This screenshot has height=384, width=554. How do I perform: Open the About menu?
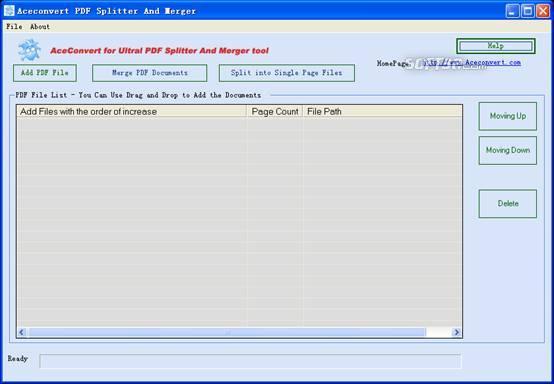[x=40, y=26]
